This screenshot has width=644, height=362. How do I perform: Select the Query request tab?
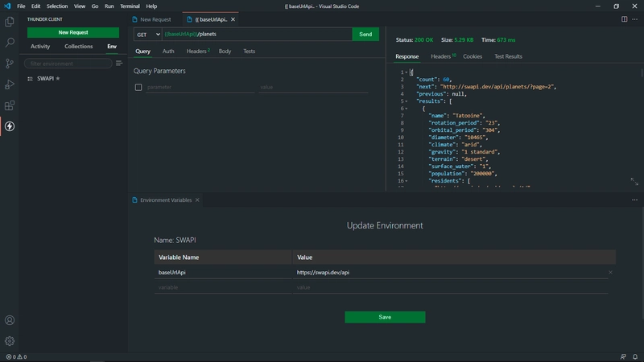pos(143,51)
